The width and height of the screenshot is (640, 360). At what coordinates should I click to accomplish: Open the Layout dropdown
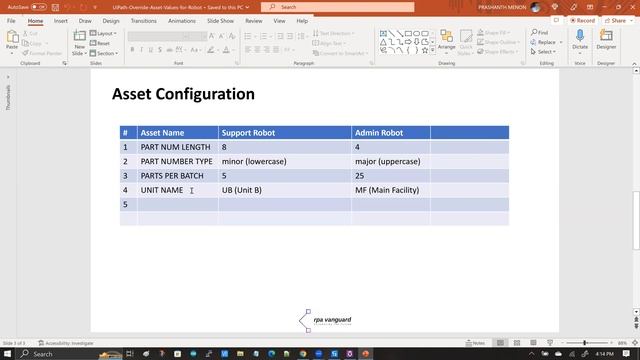point(103,33)
